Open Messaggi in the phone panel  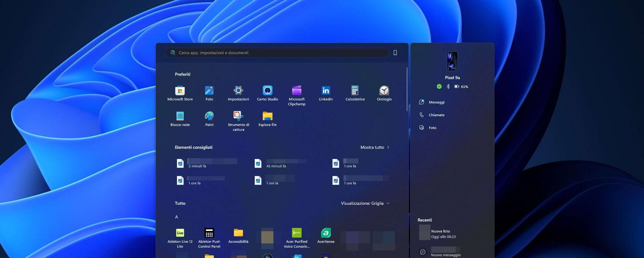[x=436, y=102]
